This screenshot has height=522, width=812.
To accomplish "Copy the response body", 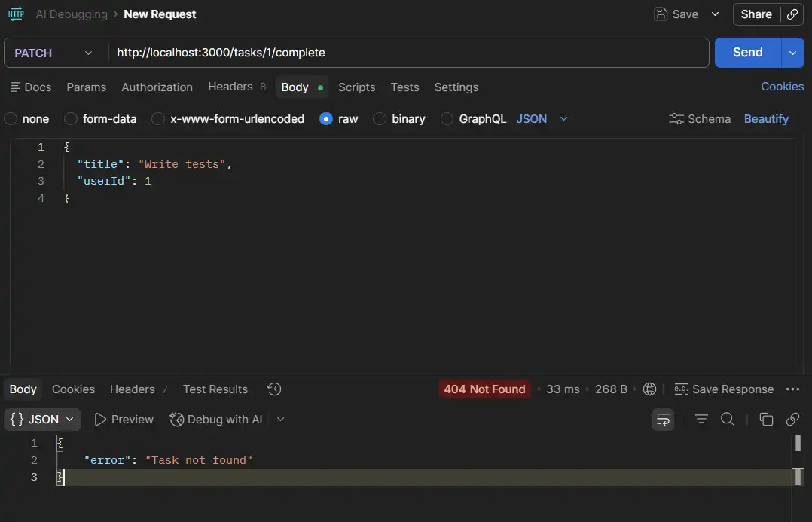I will click(766, 420).
